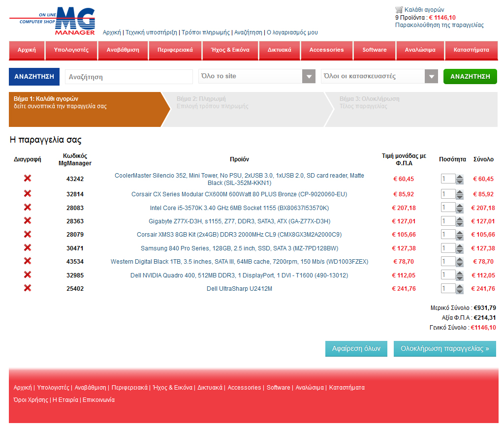Open the Υπολογιστές navigation tab
This screenshot has height=427, width=504.
[71, 50]
